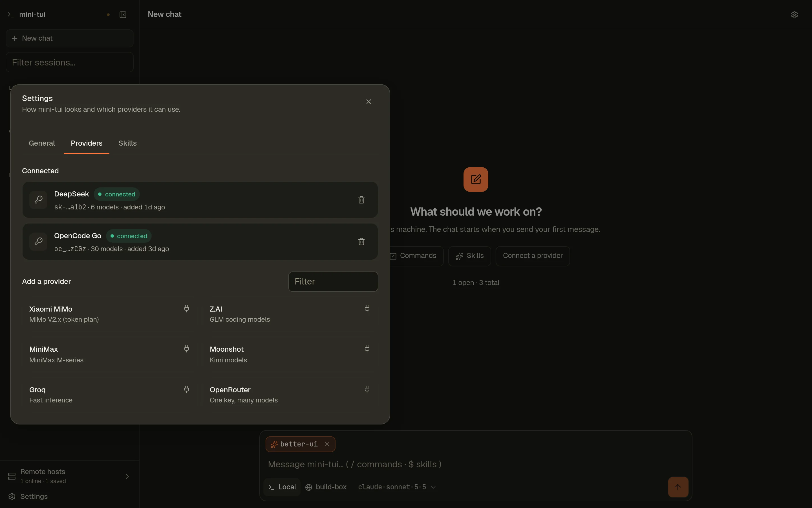Click Connect a provider button
The width and height of the screenshot is (812, 508).
[533, 256]
